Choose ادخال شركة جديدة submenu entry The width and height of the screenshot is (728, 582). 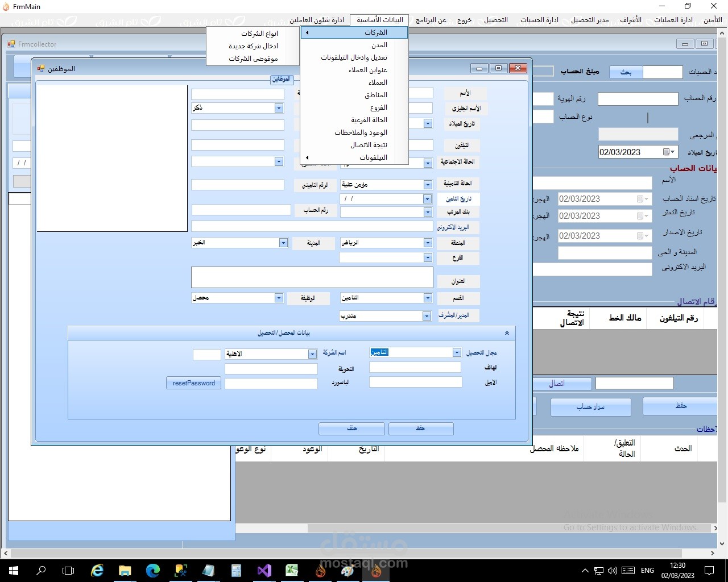point(254,46)
